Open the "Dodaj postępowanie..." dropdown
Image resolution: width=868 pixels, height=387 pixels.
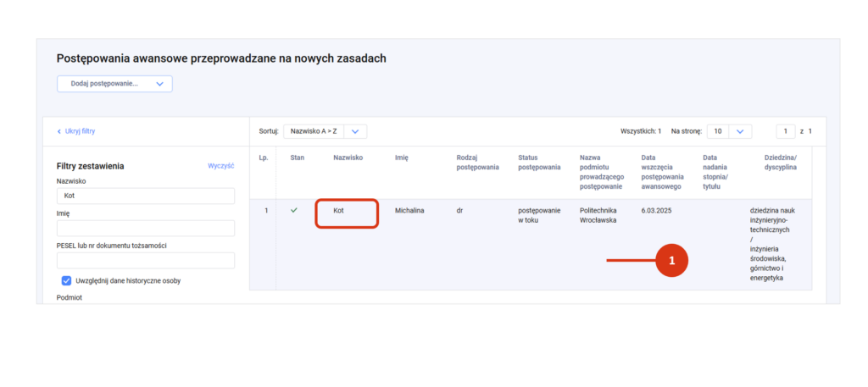tap(114, 84)
